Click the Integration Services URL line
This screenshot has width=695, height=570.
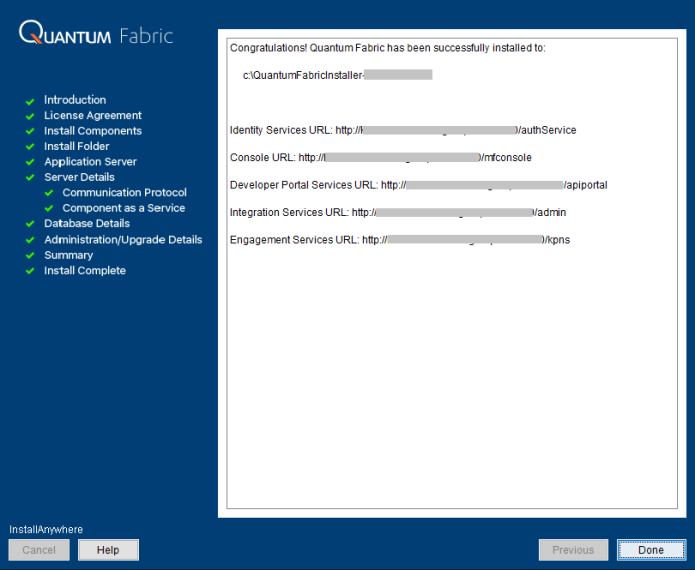(398, 213)
